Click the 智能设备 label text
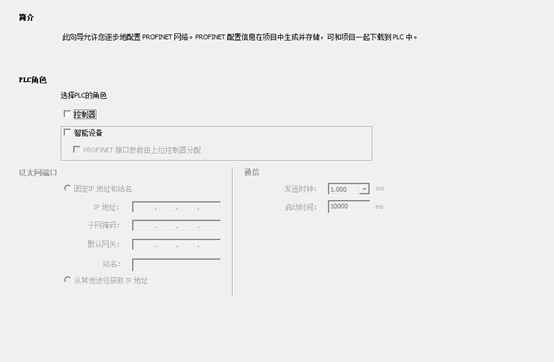Screen dimensions: 554x362 [88, 133]
